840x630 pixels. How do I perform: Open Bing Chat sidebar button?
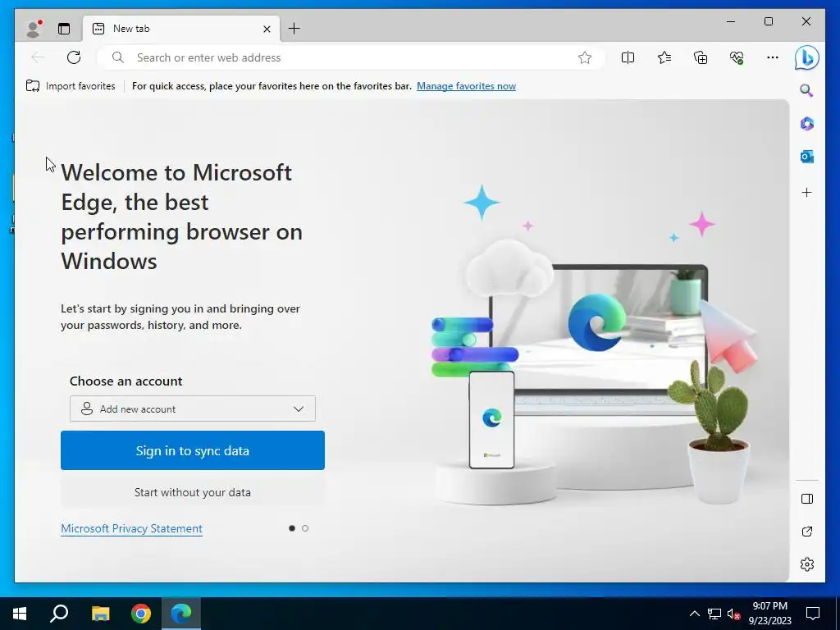(x=807, y=57)
